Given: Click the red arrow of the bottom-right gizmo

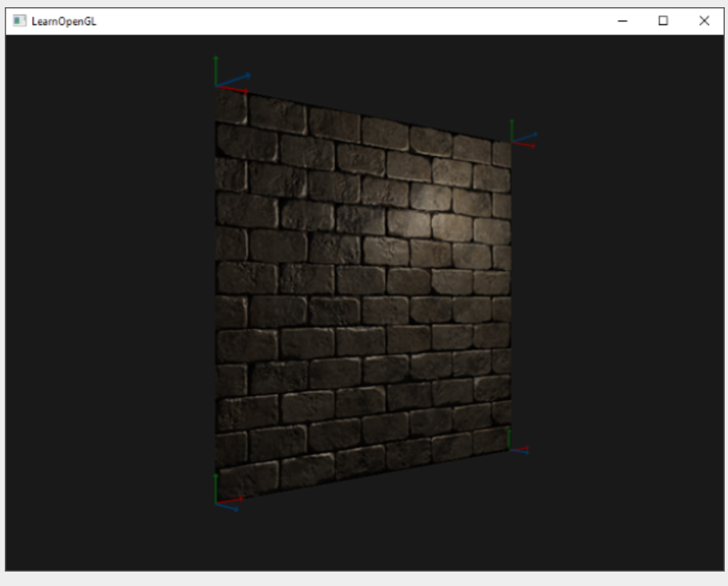Looking at the screenshot, I should click(527, 448).
